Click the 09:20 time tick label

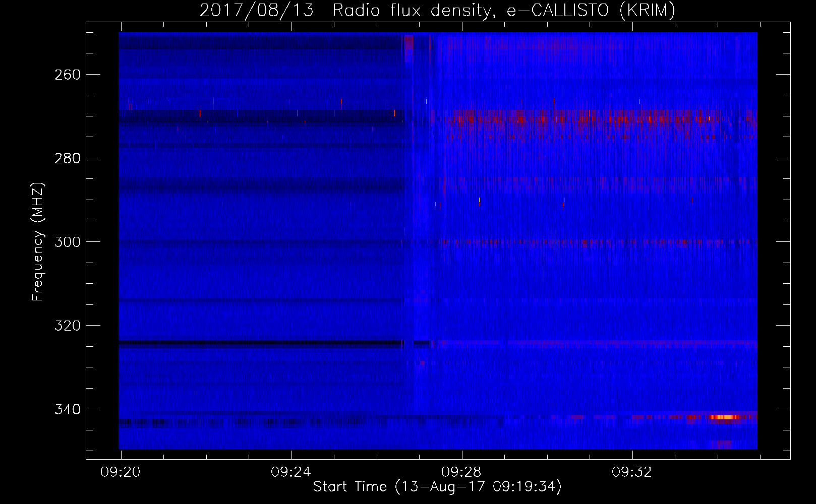tap(121, 472)
